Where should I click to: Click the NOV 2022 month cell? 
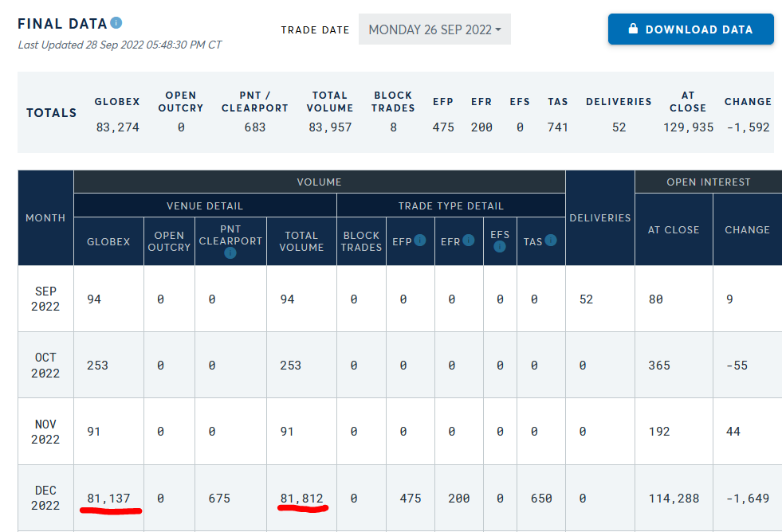click(x=45, y=432)
